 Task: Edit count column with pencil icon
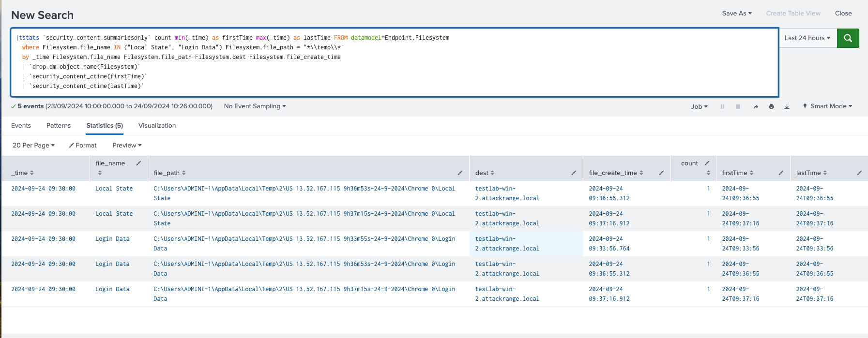point(707,163)
